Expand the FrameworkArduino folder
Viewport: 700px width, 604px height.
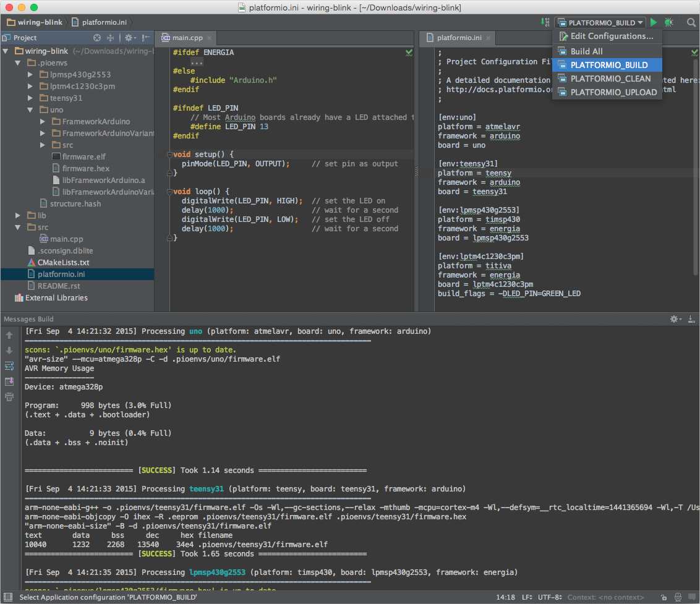pyautogui.click(x=43, y=121)
